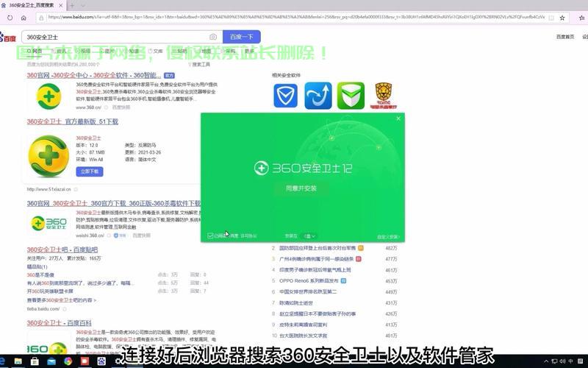
Task: Open hot topic 国防部回应拜登上台后首次对台军售
Action: 318,248
